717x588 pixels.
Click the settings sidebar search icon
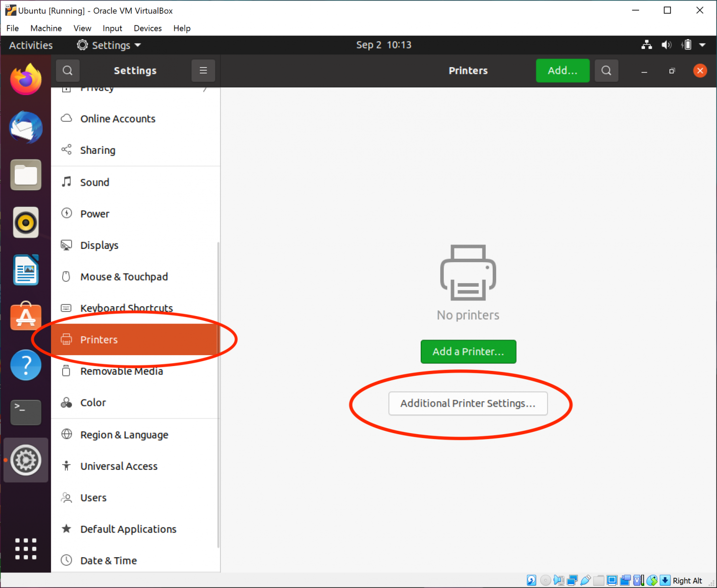[x=68, y=71]
